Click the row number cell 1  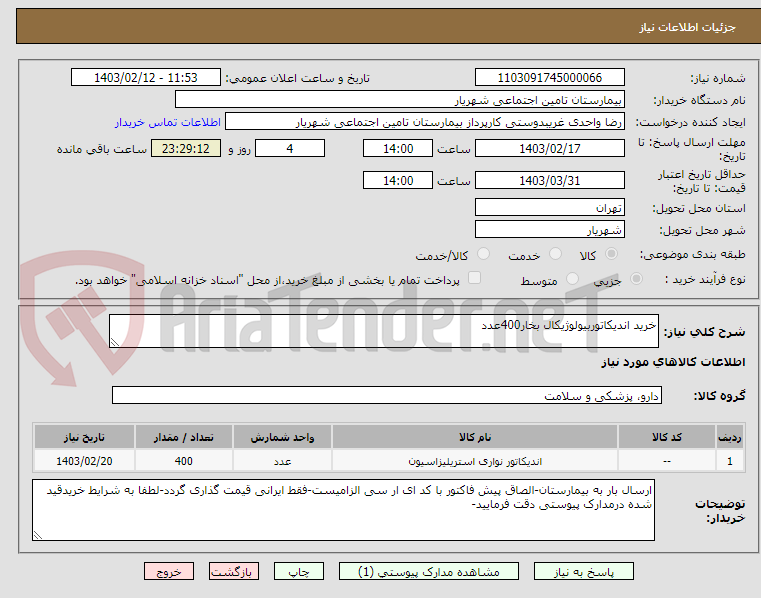pos(729,461)
